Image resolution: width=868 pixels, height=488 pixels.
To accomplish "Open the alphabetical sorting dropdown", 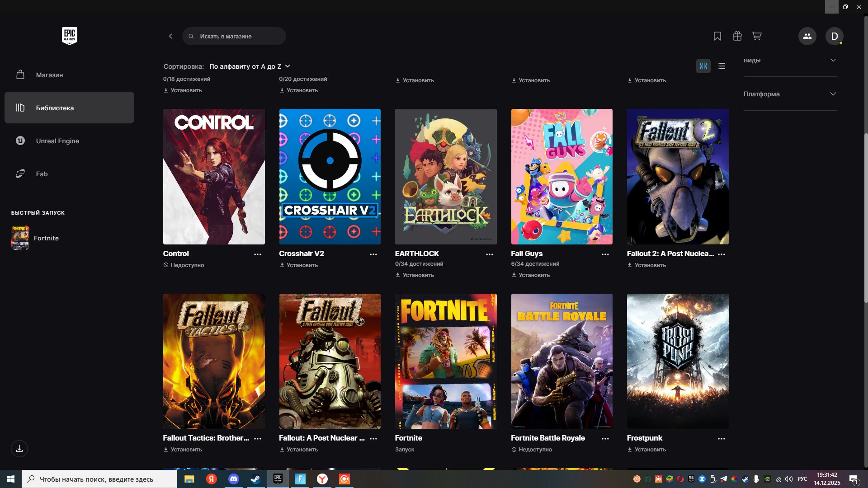I will point(249,66).
